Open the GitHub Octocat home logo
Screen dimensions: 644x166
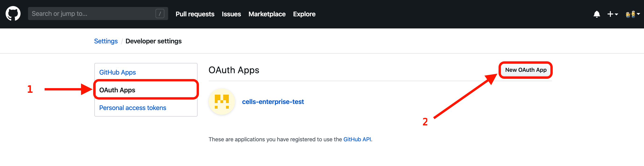click(13, 14)
